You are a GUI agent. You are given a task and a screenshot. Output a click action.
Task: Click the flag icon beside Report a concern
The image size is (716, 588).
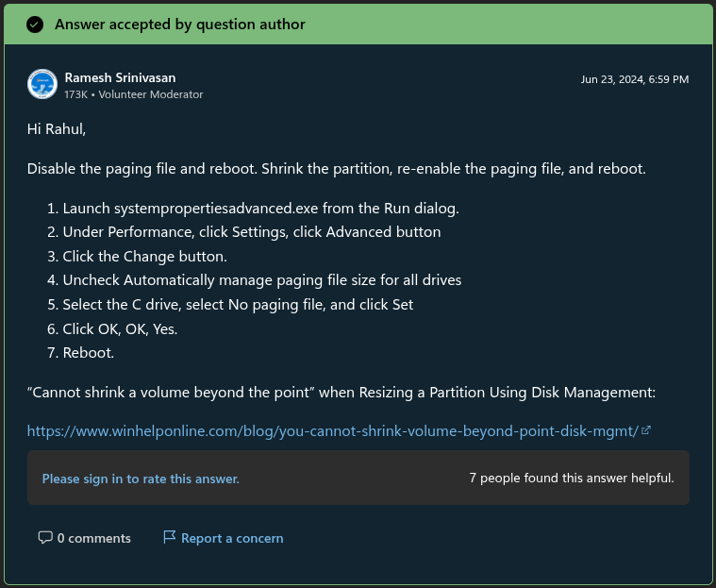click(170, 538)
